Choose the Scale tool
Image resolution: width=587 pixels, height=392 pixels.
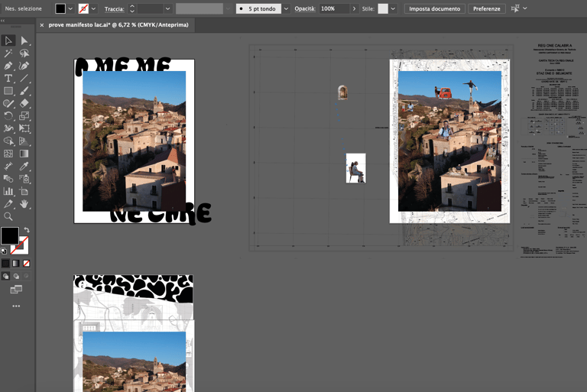tap(24, 116)
